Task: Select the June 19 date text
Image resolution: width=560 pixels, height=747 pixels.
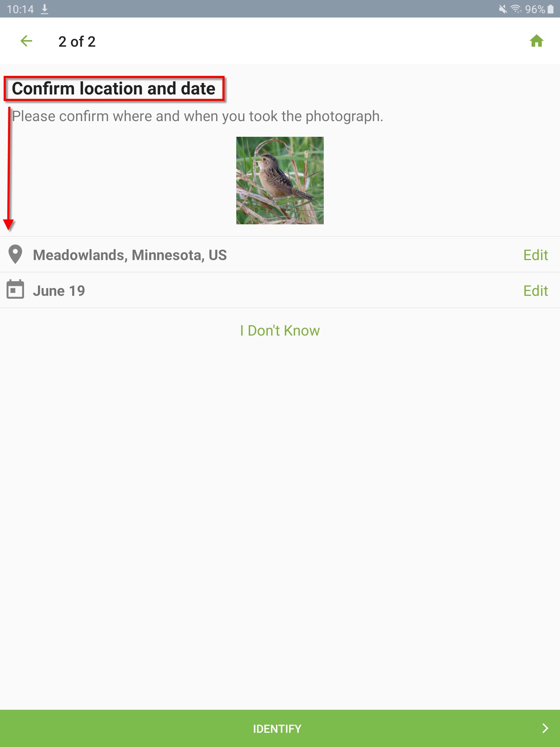Action: [59, 291]
